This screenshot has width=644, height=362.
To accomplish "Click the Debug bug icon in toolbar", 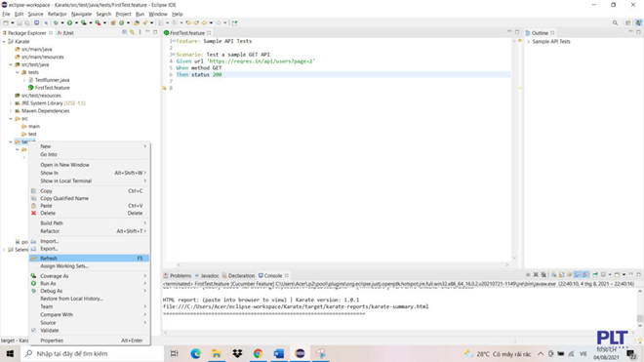I will (56, 23).
